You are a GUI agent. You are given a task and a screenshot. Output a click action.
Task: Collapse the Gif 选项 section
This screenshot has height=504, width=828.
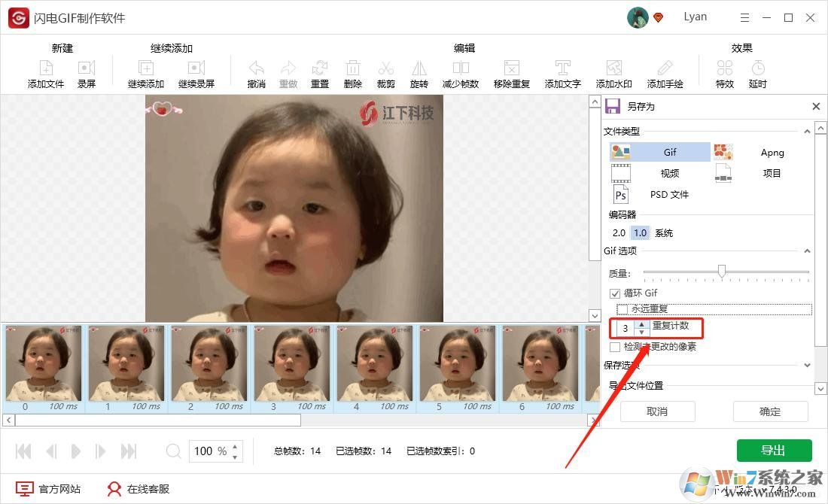(x=807, y=250)
